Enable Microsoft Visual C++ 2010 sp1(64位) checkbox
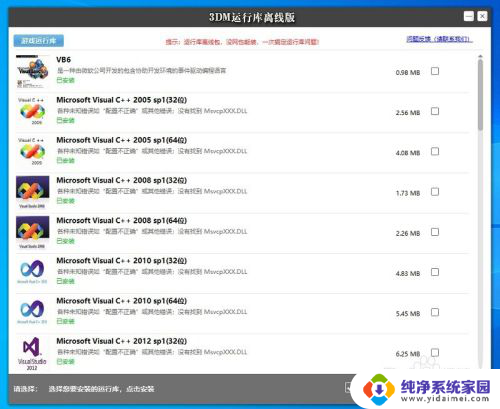The width and height of the screenshot is (500, 409). click(x=435, y=312)
